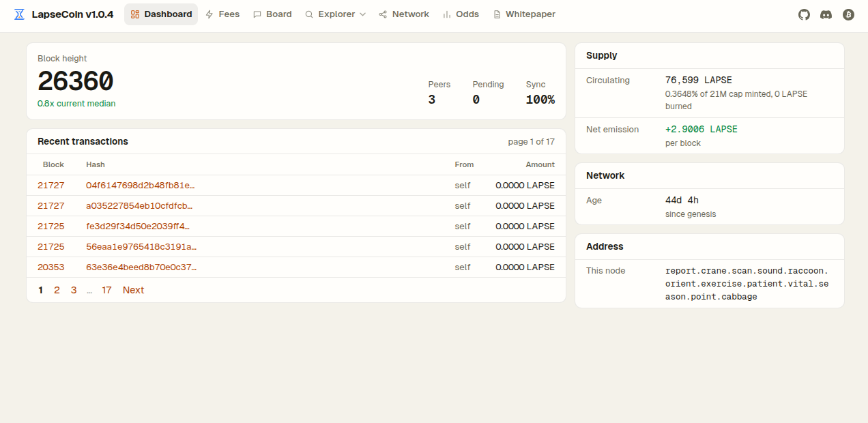Open the Discord server icon
Image resolution: width=868 pixels, height=423 pixels.
826,14
